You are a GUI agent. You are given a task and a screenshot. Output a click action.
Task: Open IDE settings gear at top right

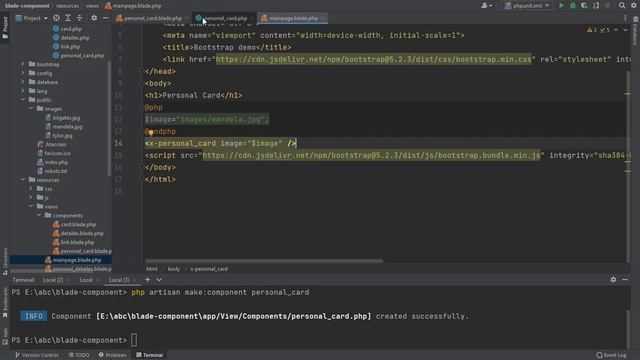tap(634, 6)
